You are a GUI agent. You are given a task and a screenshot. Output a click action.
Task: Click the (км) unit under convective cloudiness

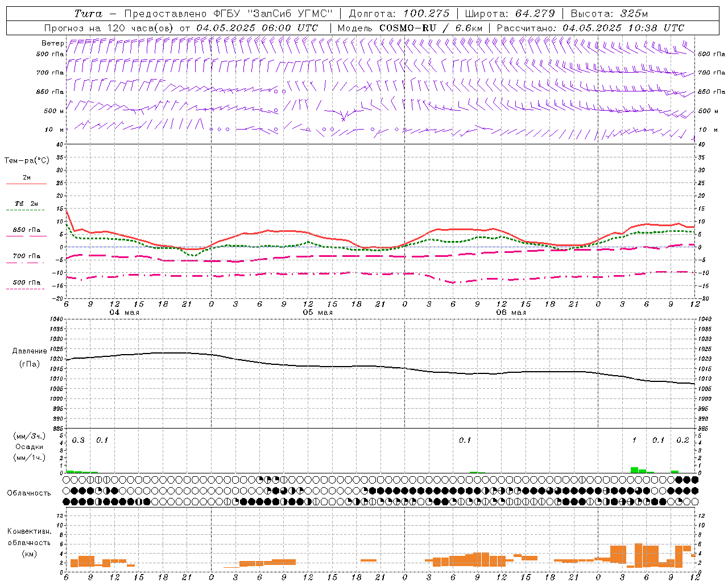(x=29, y=554)
